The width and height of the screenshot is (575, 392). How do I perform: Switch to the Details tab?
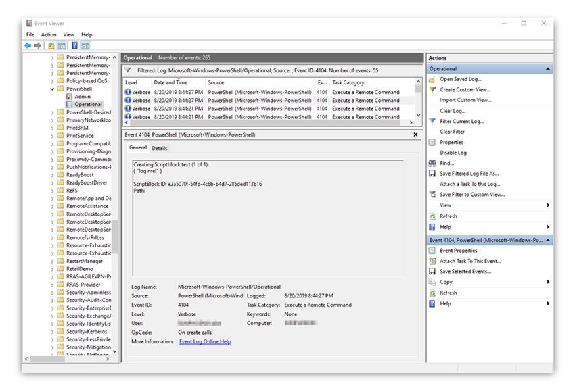pyautogui.click(x=160, y=148)
